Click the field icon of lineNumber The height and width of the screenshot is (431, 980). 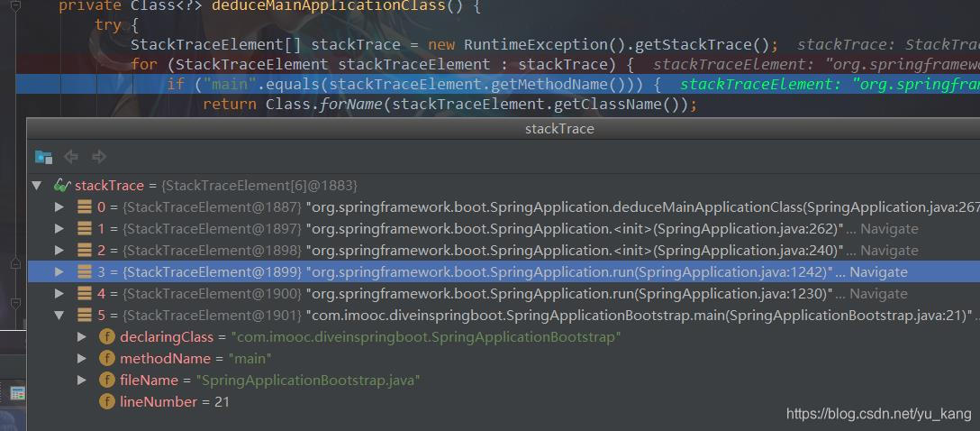tap(107, 401)
